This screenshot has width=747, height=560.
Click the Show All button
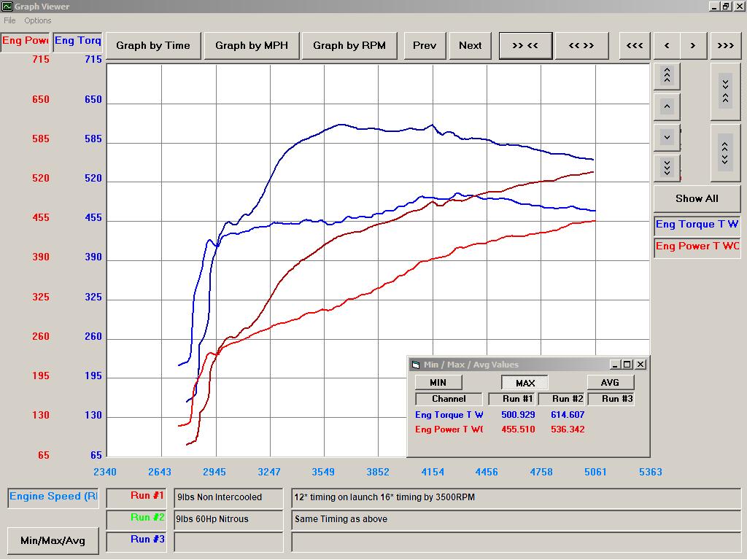coord(696,198)
